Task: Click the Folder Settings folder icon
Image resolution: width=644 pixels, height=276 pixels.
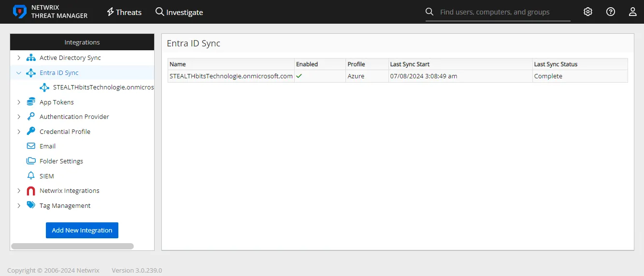Action: click(x=31, y=161)
